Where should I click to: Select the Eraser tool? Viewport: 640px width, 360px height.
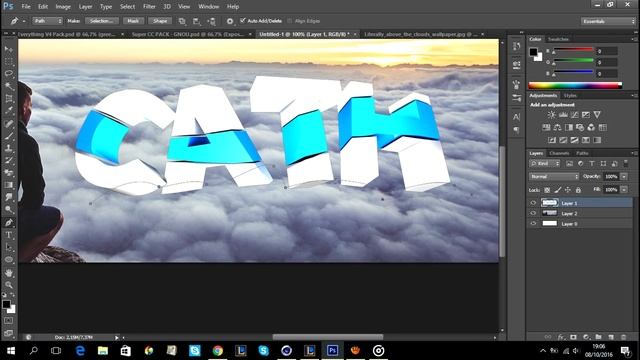pyautogui.click(x=9, y=173)
